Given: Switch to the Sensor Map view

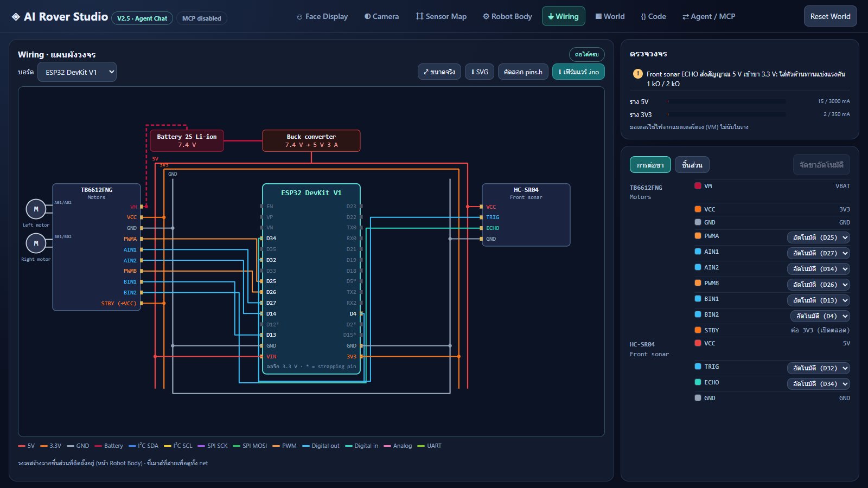Looking at the screenshot, I should [441, 16].
